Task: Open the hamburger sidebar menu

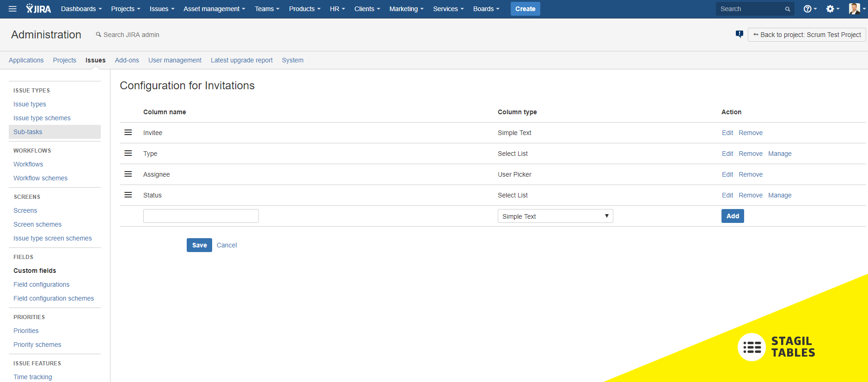Action: click(x=12, y=9)
